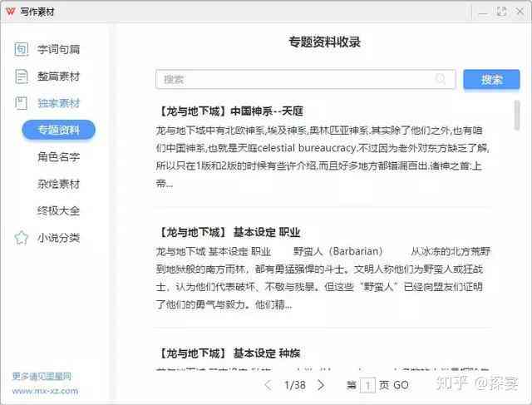Screen dimensions: 532x405
Task: Go to previous page arrow
Action: coord(268,385)
